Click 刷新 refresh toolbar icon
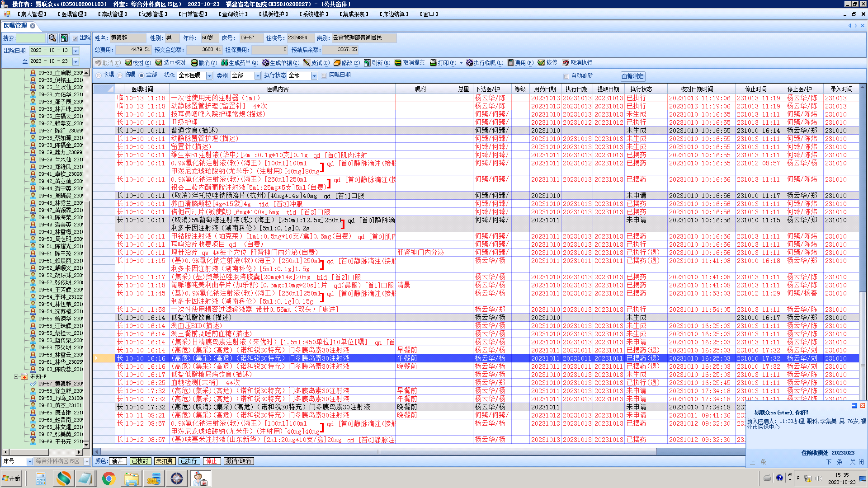 tap(368, 63)
